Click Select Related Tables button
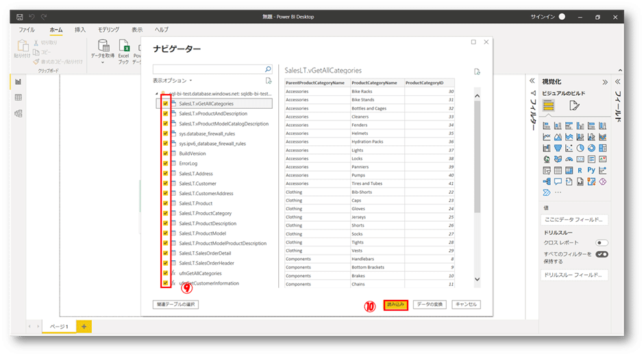 176,305
